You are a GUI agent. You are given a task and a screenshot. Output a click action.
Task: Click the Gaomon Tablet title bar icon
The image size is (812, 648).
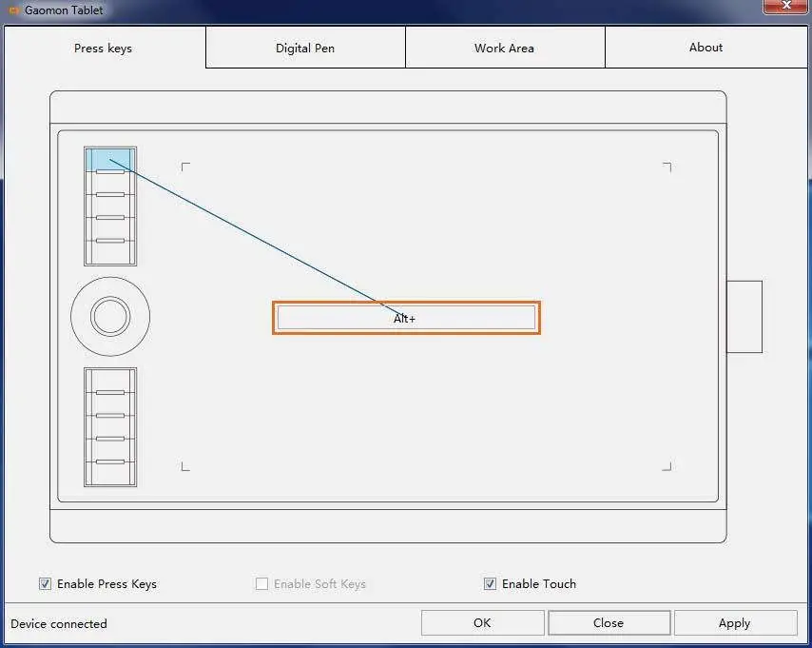tap(14, 10)
